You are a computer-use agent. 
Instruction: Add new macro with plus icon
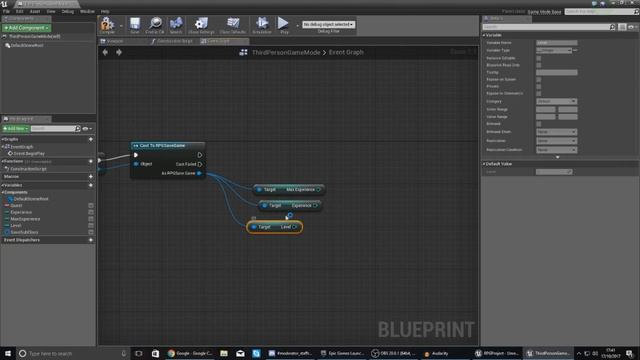click(91, 176)
